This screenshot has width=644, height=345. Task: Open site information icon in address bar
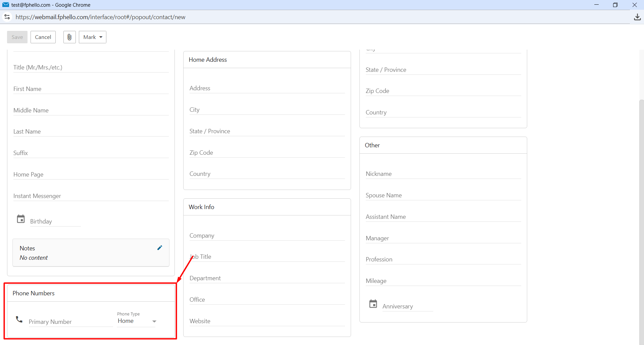tap(7, 17)
